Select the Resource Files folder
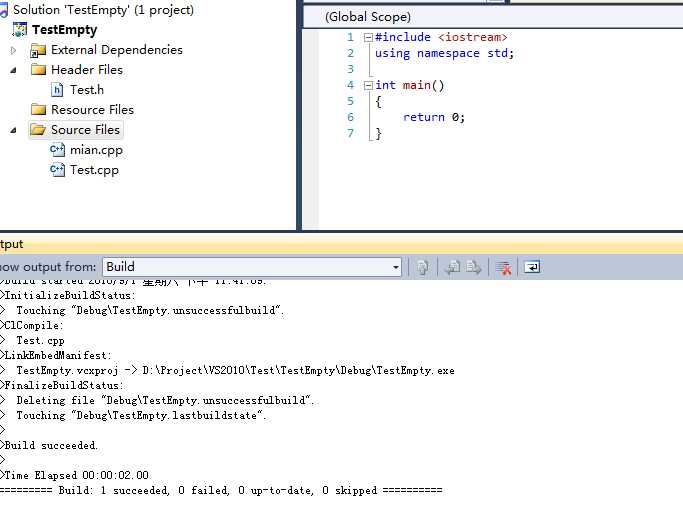The width and height of the screenshot is (683, 513). click(92, 110)
